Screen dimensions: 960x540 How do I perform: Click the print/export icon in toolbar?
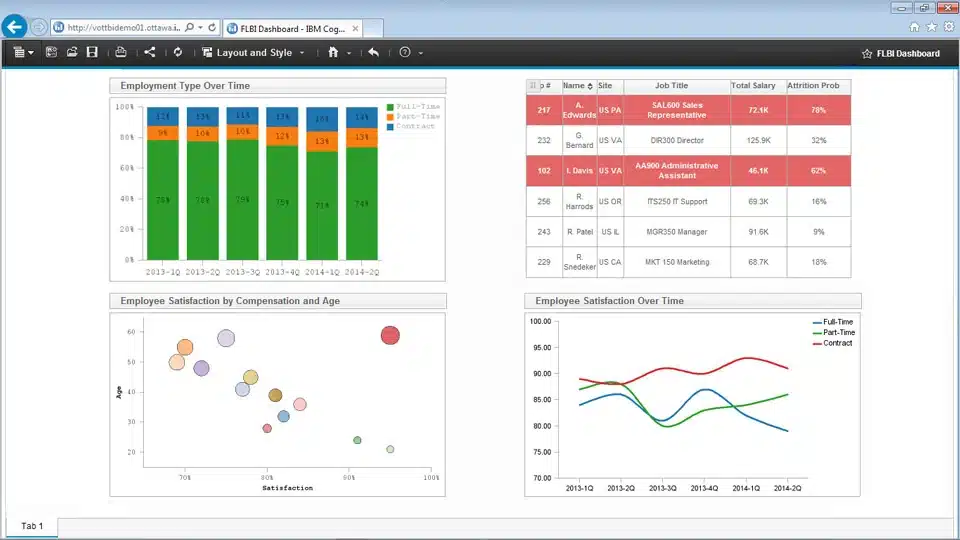[x=121, y=52]
